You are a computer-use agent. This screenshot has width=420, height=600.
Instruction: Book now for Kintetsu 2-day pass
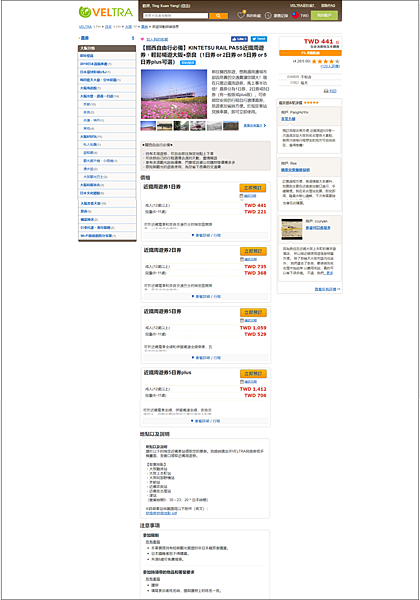pos(253,251)
